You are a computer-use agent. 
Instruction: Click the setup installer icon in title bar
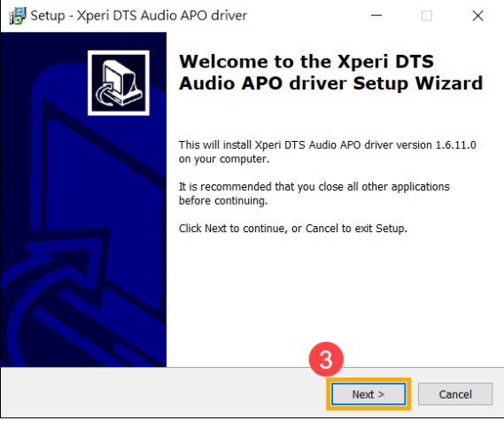click(x=17, y=15)
